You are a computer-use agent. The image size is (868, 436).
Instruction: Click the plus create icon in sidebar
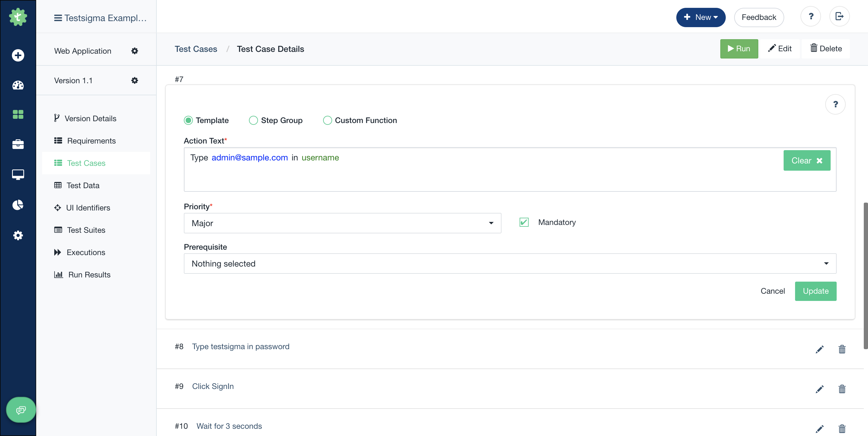coord(18,55)
